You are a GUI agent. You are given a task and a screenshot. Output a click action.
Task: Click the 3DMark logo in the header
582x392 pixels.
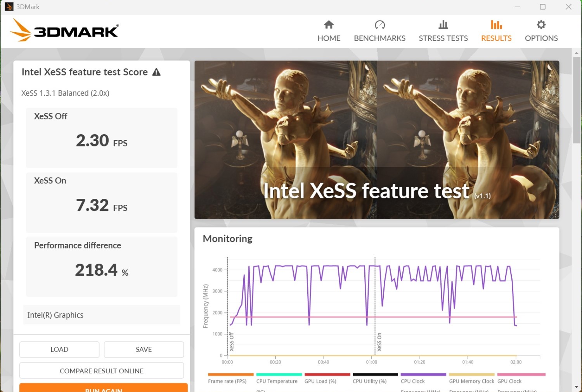tap(64, 30)
